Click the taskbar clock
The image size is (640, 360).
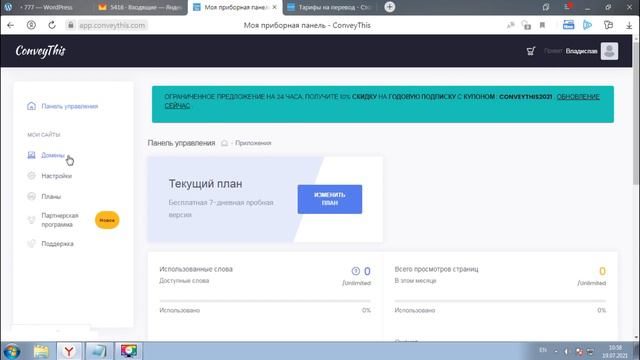(x=615, y=351)
